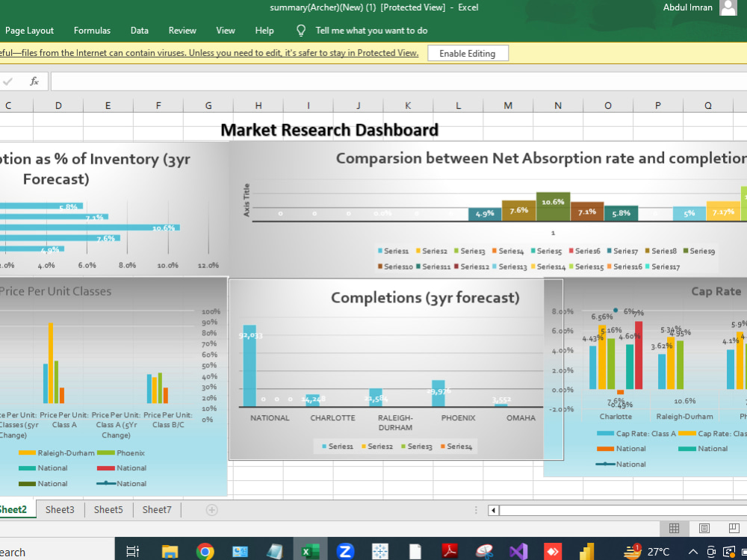
Task: Open the account avatar icon top right
Action: coord(727,7)
